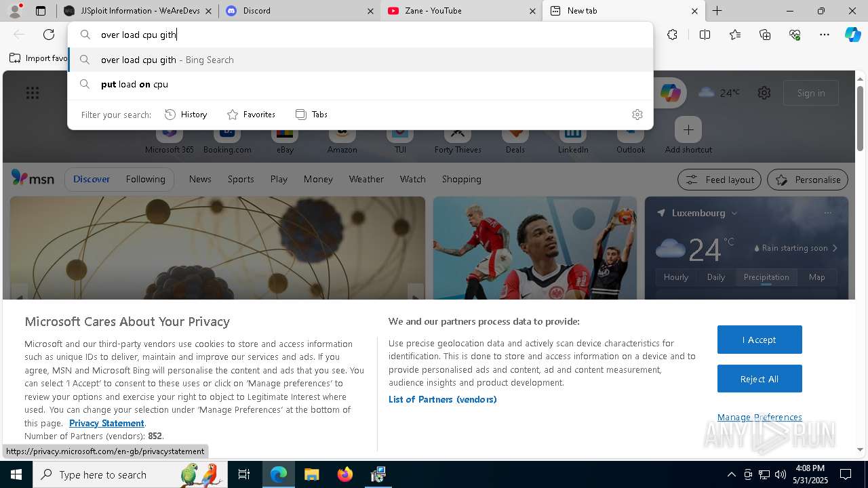Viewport: 868px width, 488px height.
Task: Open football news story thumbnail
Action: coord(535,248)
